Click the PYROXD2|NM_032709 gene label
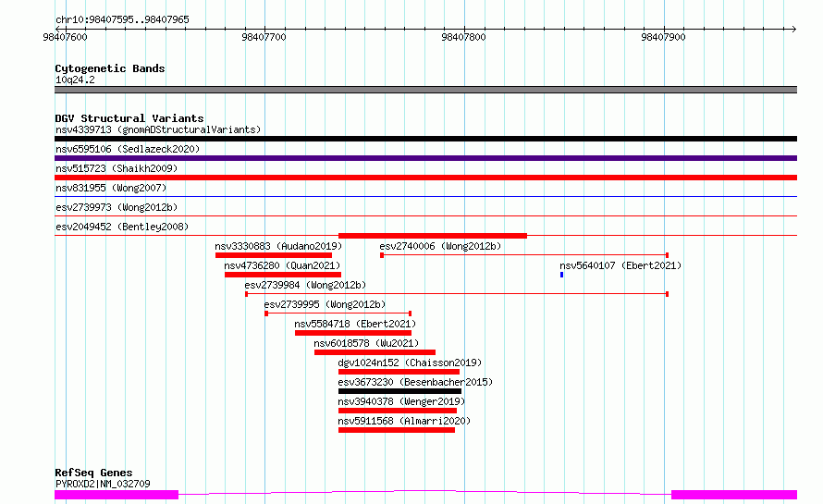Viewport: 823px width, 504px height. coord(103,484)
